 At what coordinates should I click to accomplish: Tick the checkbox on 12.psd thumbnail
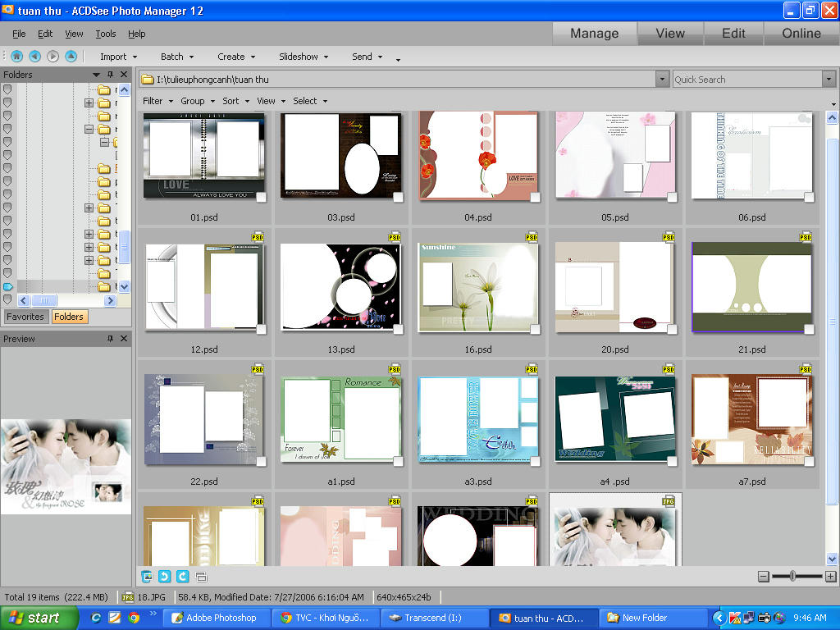click(x=261, y=330)
